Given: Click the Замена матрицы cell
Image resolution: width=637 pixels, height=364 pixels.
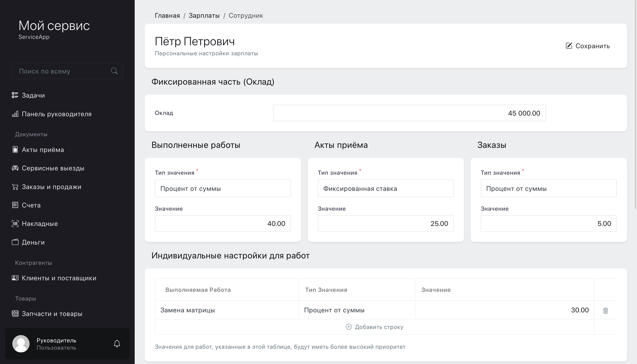Looking at the screenshot, I should [227, 310].
